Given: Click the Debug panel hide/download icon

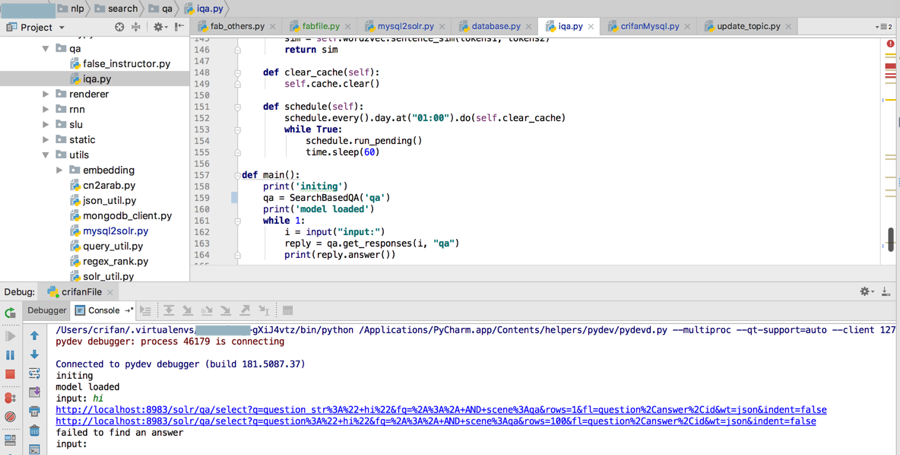Looking at the screenshot, I should [x=886, y=291].
